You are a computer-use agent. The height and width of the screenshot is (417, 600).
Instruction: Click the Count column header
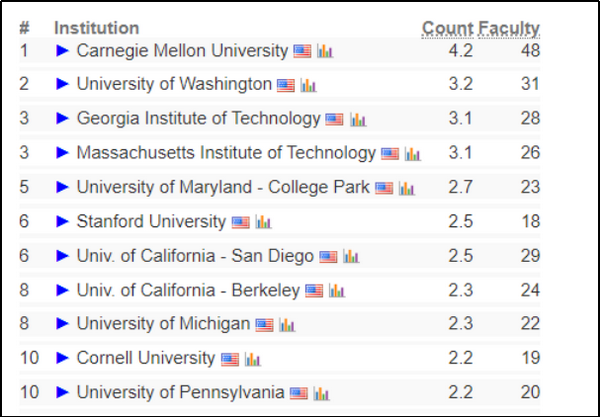point(446,28)
